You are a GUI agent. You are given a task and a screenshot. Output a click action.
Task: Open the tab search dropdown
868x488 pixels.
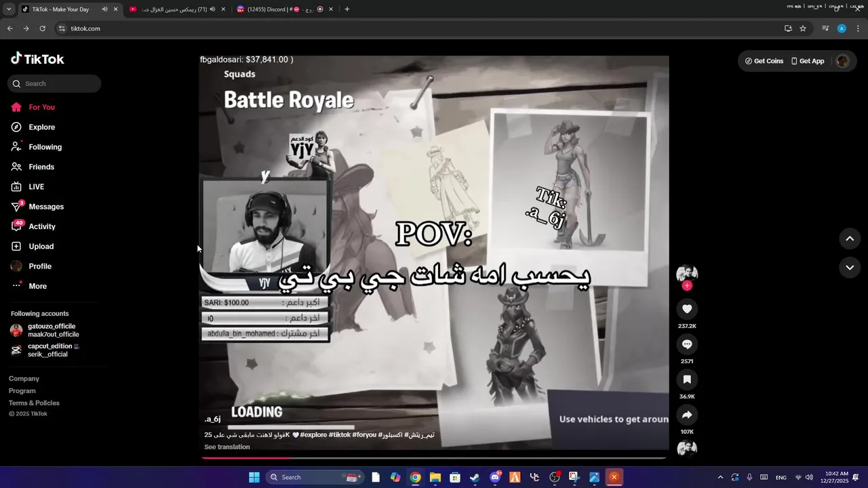coord(8,9)
